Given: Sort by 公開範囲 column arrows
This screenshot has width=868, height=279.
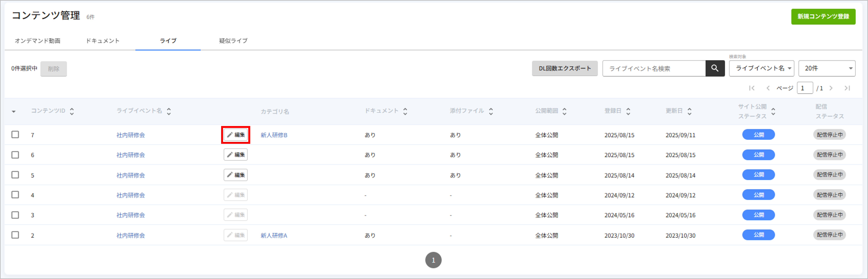Looking at the screenshot, I should pyautogui.click(x=564, y=111).
